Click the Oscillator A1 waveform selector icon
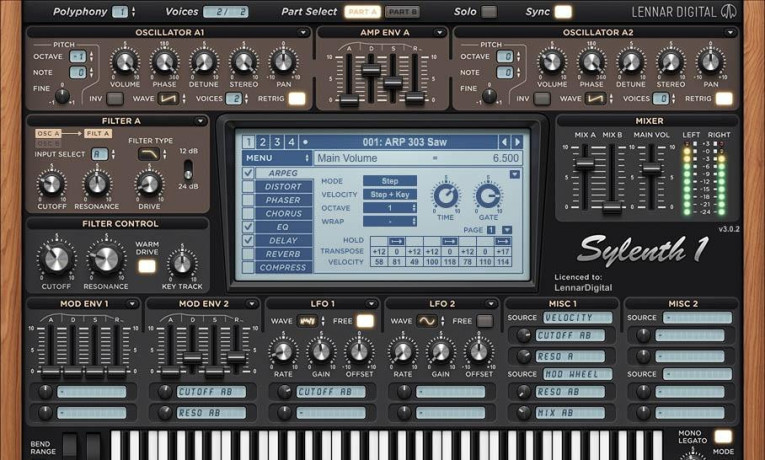This screenshot has width=765, height=460. [x=168, y=99]
